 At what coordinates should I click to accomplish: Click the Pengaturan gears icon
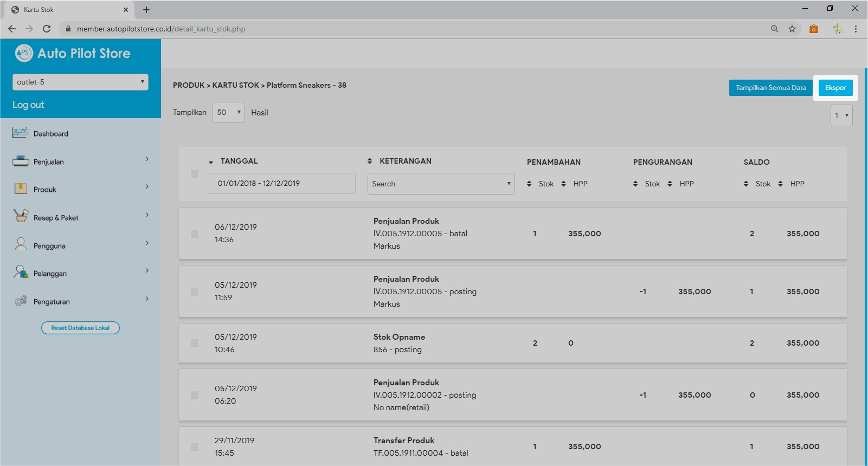(21, 301)
